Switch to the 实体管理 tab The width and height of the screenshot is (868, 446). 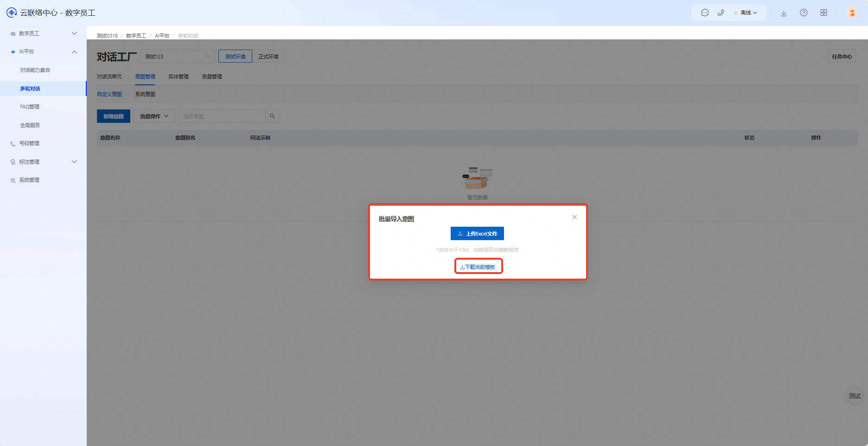(179, 76)
